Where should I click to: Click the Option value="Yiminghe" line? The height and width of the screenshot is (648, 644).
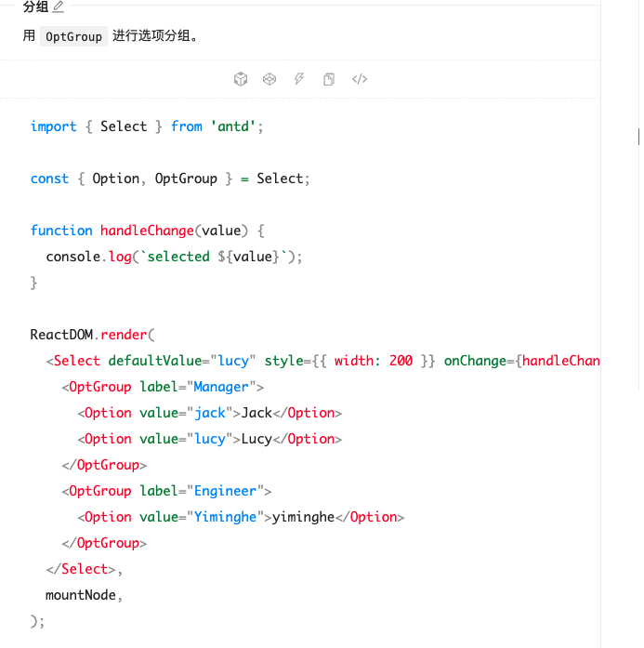tap(241, 517)
